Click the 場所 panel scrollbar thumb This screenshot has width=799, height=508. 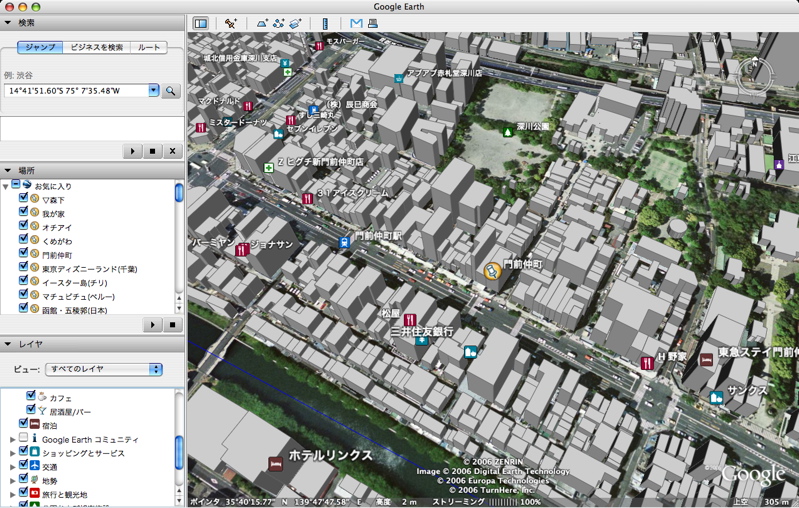pyautogui.click(x=179, y=193)
